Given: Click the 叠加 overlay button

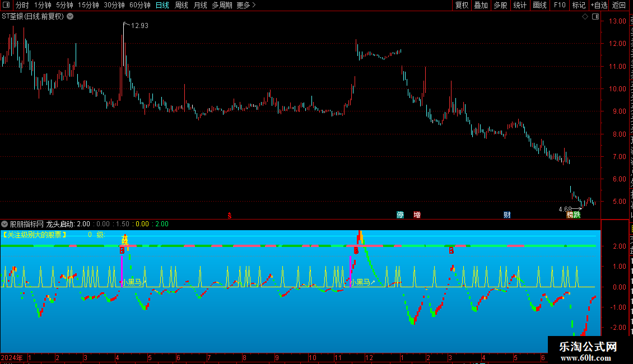Looking at the screenshot, I should click(481, 5).
